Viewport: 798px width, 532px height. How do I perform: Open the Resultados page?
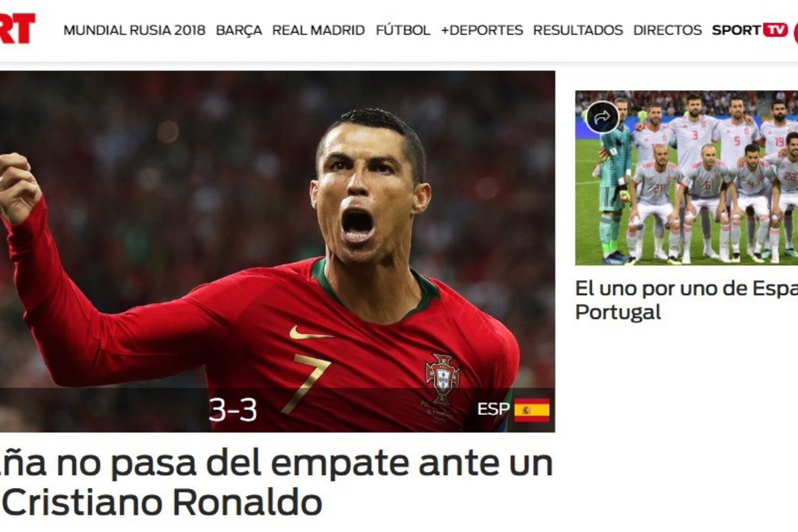click(x=578, y=30)
